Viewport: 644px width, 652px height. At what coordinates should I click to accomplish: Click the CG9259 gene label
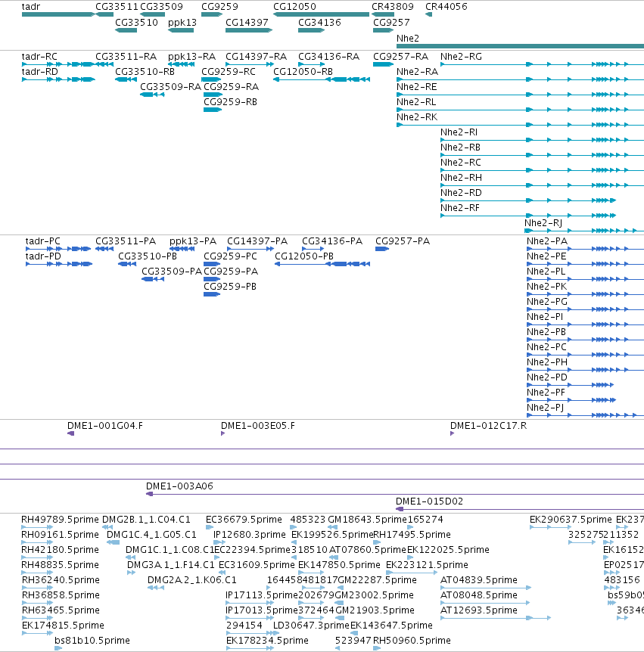(219, 7)
